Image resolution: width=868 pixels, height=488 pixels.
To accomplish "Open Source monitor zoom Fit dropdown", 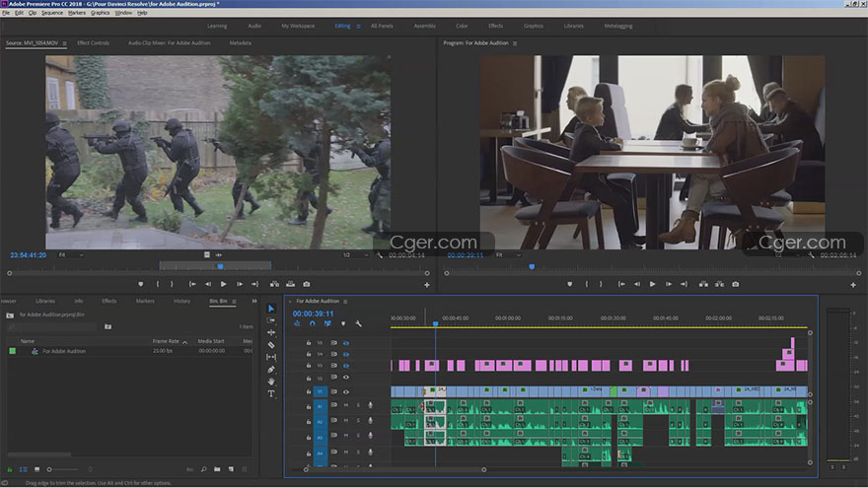I will point(71,255).
